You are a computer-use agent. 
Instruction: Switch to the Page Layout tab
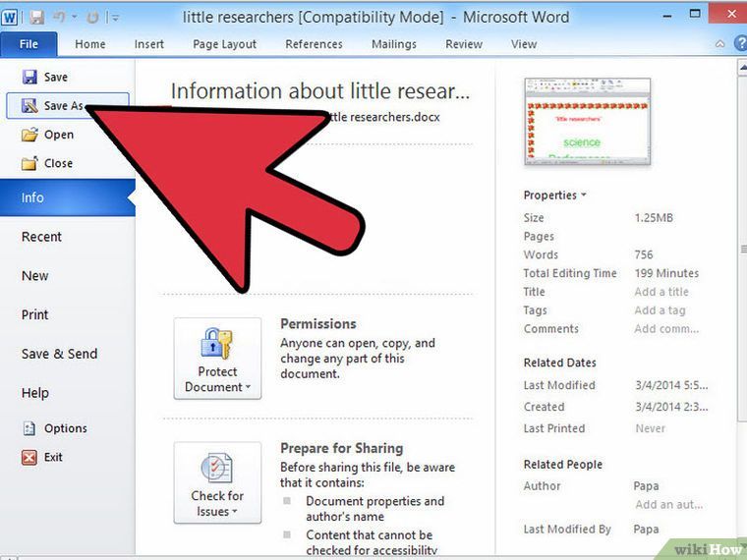(224, 44)
